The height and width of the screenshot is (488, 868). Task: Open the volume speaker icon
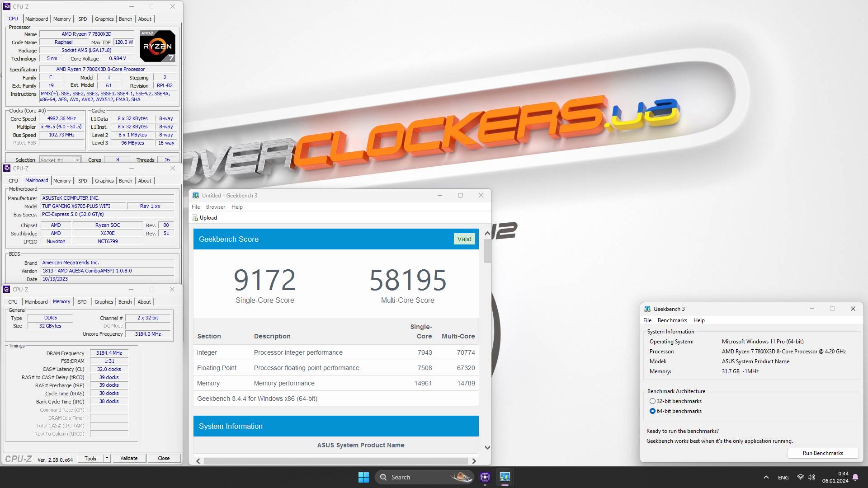811,477
